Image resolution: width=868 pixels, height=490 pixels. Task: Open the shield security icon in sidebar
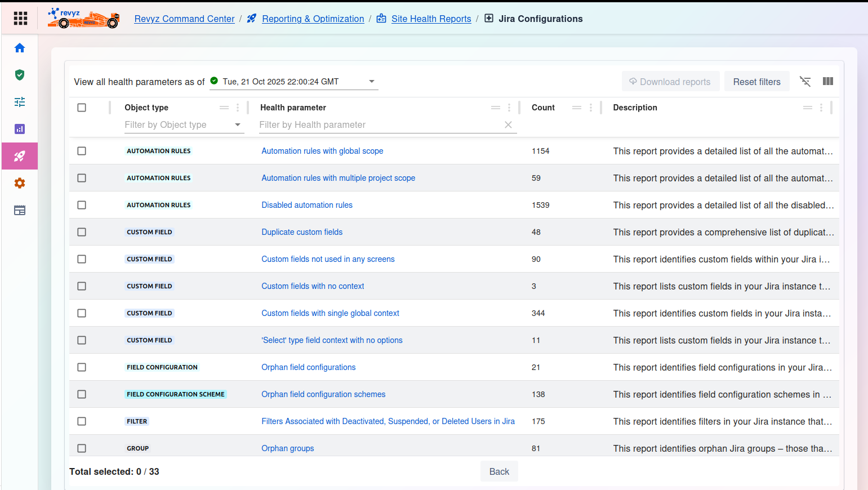20,75
